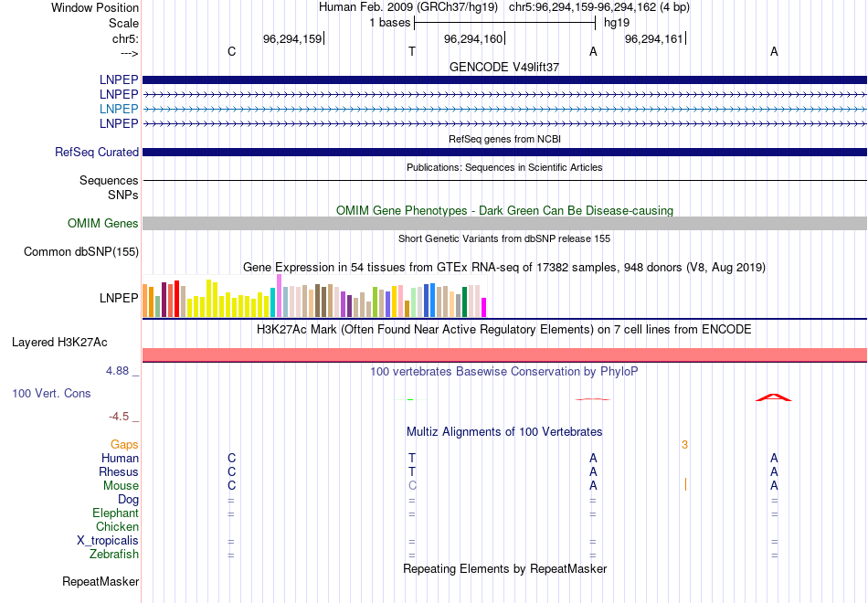This screenshot has width=868, height=603.
Task: Click the Dog species label
Action: point(128,500)
